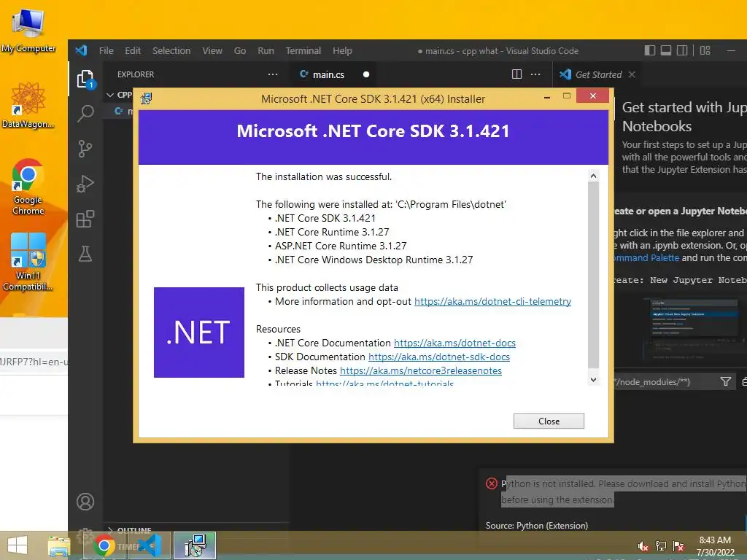The width and height of the screenshot is (747, 560).
Task: Open File Explorer from the taskbar
Action: [59, 545]
